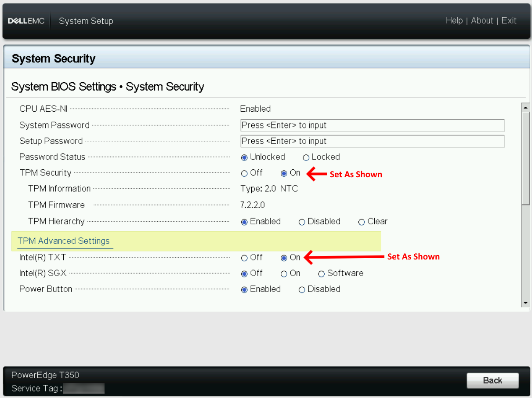532x398 pixels.
Task: Enable TPM Security On
Action: point(284,173)
